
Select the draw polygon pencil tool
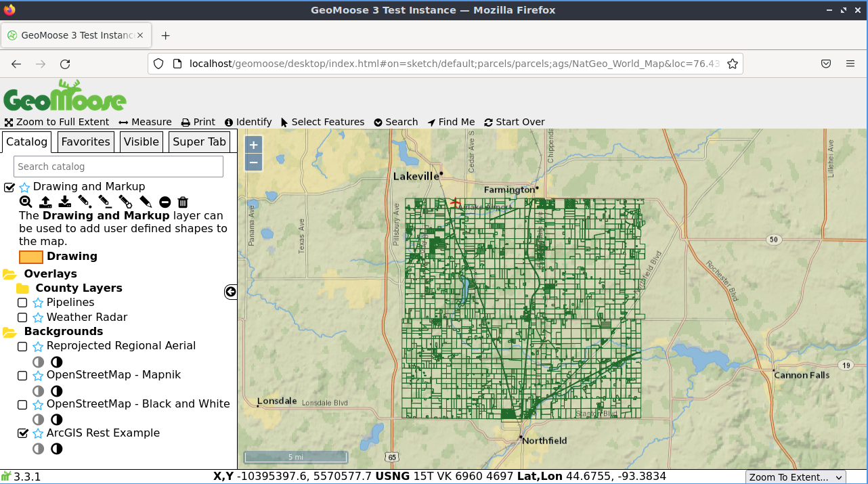tap(125, 202)
